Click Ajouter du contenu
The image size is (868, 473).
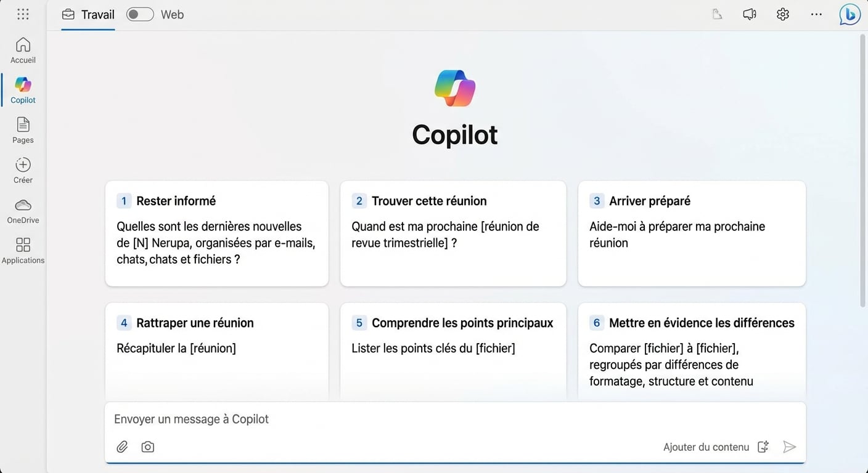coord(706,447)
